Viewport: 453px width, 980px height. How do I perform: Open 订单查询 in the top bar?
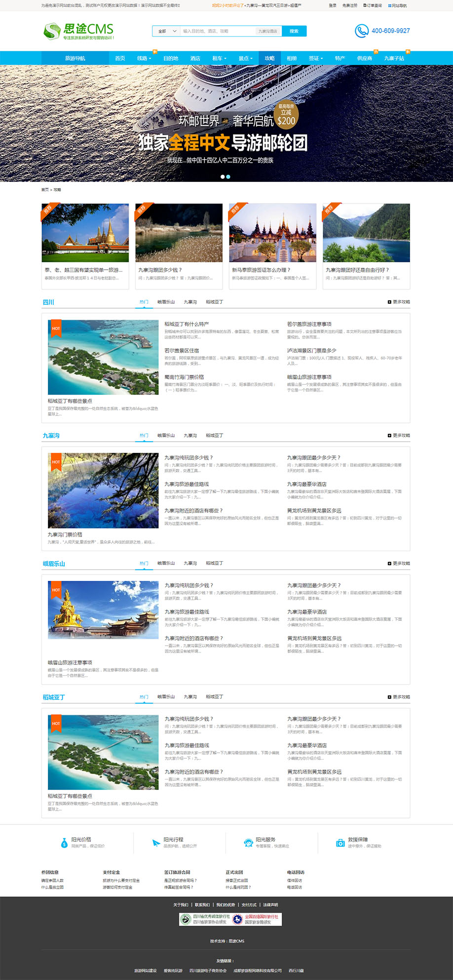pyautogui.click(x=373, y=5)
